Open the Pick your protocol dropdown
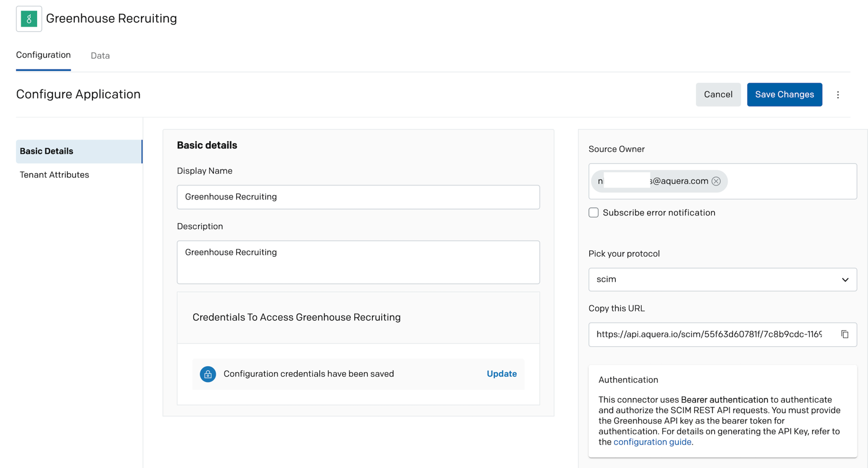Screen dimensions: 868x468 coord(722,280)
